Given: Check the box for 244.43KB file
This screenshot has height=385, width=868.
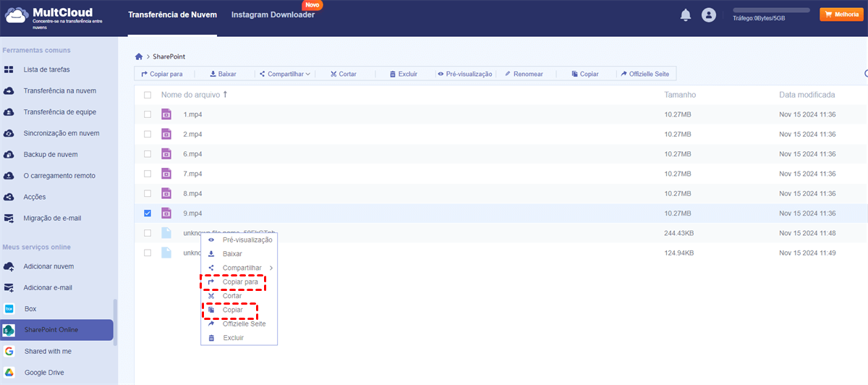Looking at the screenshot, I should tap(148, 233).
